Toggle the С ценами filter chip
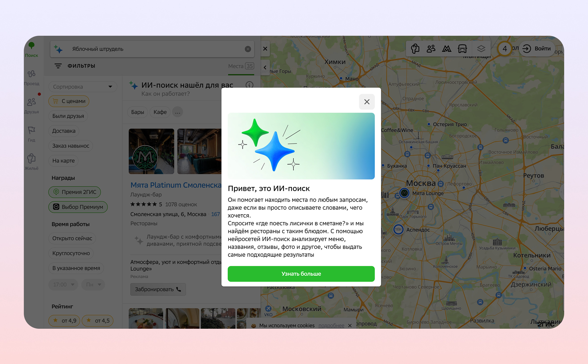The height and width of the screenshot is (364, 588). click(69, 101)
